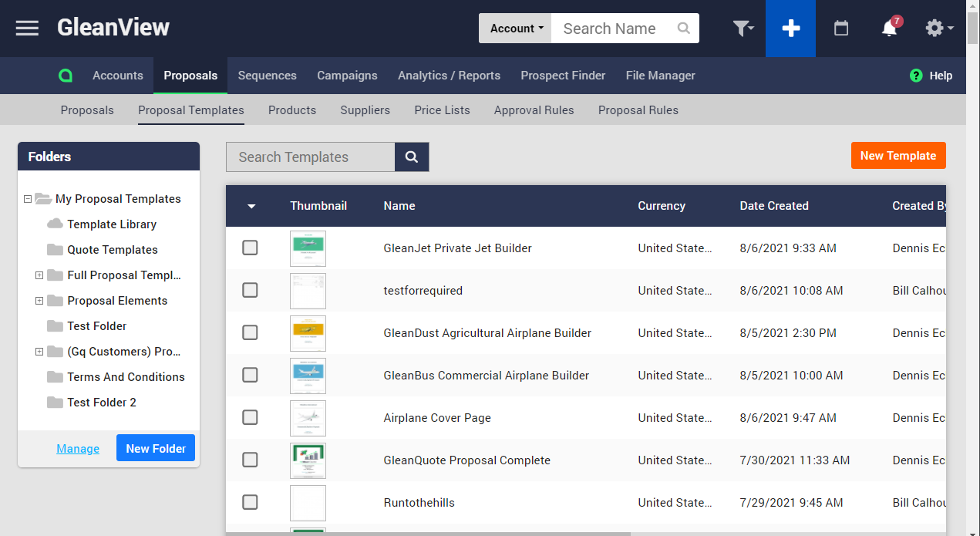Focus the Search Templates input field
Image resolution: width=980 pixels, height=536 pixels.
(x=310, y=157)
